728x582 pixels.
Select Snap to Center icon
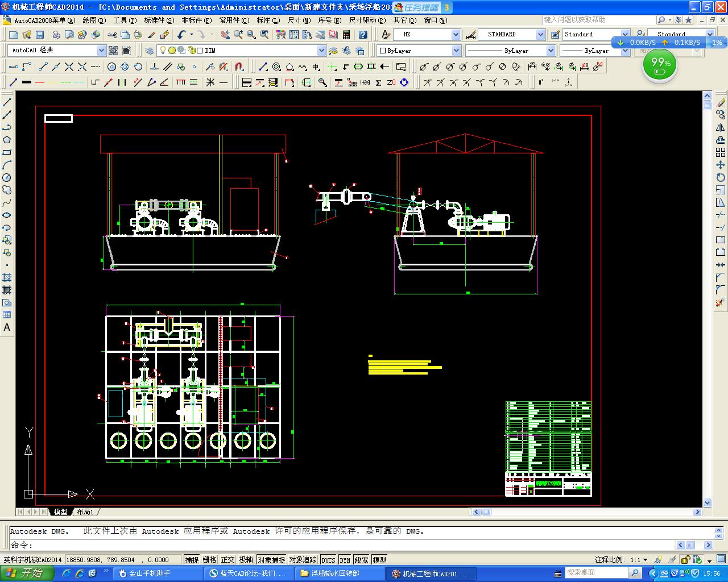112,66
